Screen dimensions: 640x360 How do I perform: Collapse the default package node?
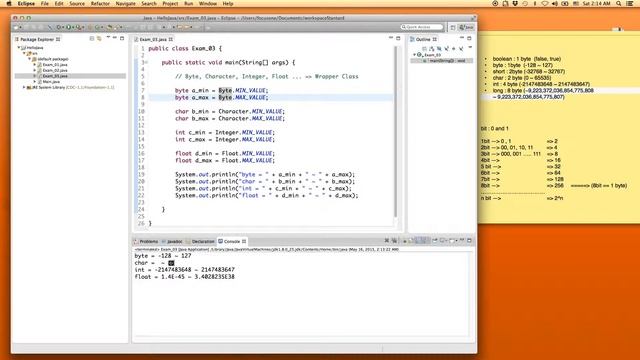click(29, 59)
